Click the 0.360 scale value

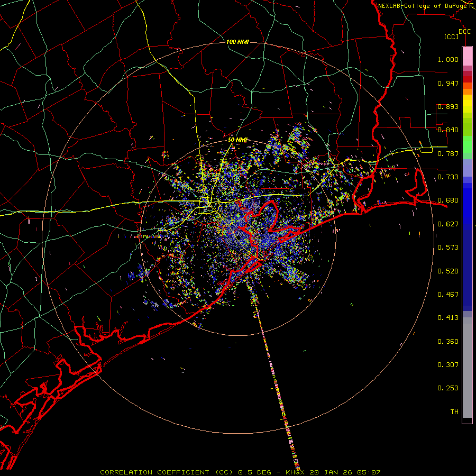tap(448, 342)
